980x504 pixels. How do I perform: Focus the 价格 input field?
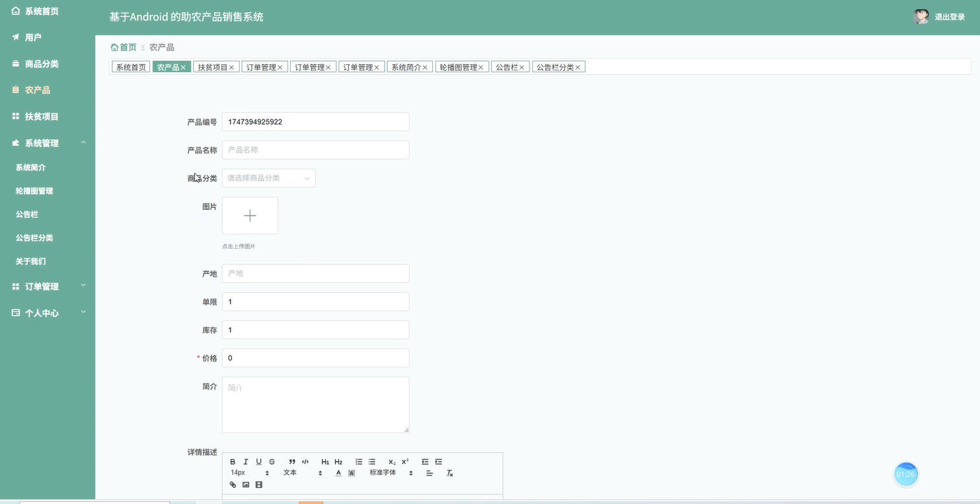[315, 358]
